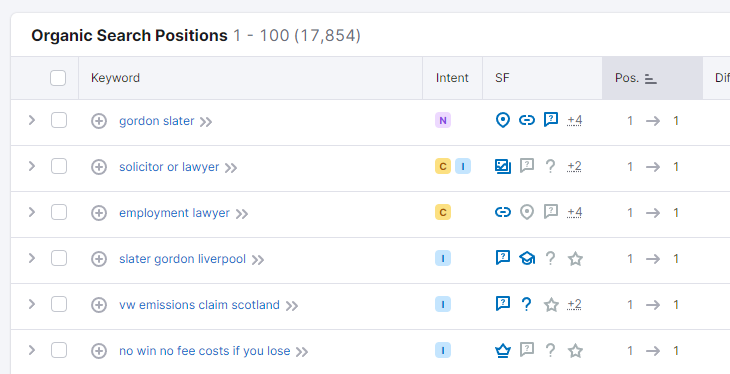The height and width of the screenshot is (374, 730).
Task: Expand the gordon slater row
Action: pos(32,120)
